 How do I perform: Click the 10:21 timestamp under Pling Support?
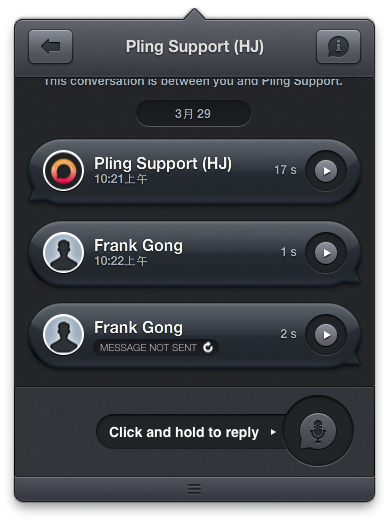pyautogui.click(x=121, y=179)
